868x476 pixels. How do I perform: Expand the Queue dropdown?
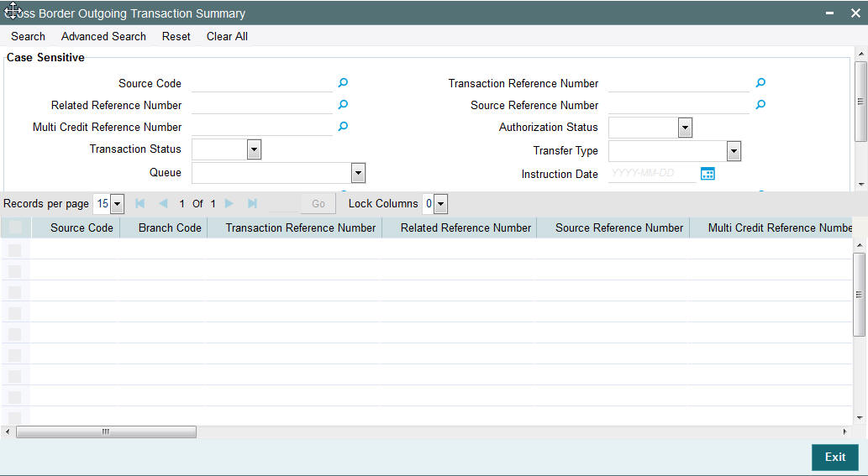pyautogui.click(x=358, y=173)
